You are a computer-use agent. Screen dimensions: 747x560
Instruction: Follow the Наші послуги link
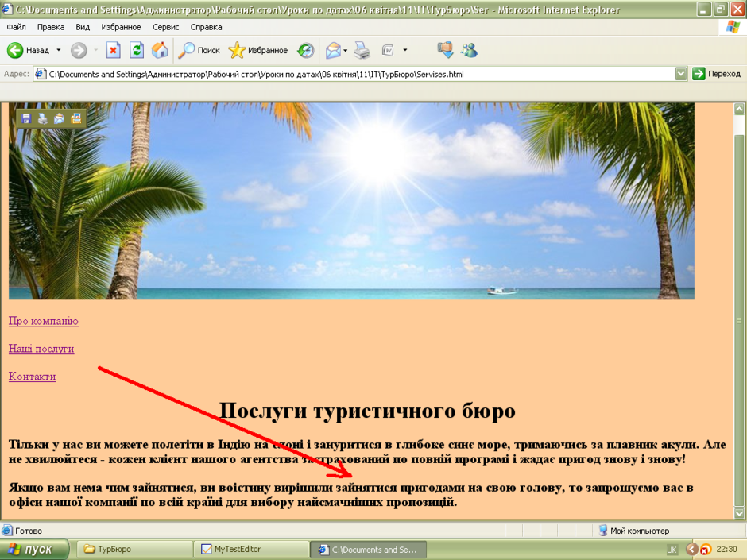pos(41,349)
